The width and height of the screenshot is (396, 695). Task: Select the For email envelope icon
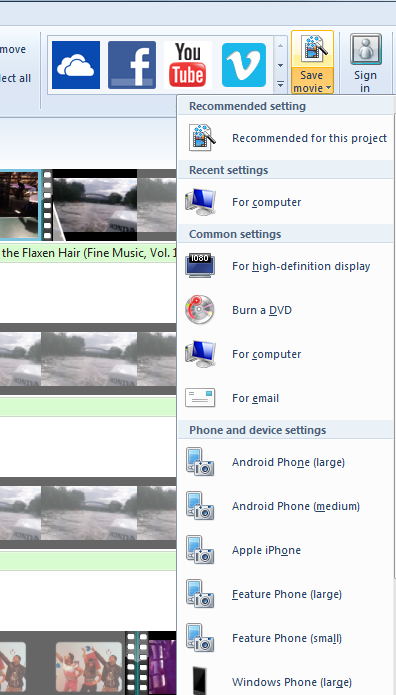(200, 398)
